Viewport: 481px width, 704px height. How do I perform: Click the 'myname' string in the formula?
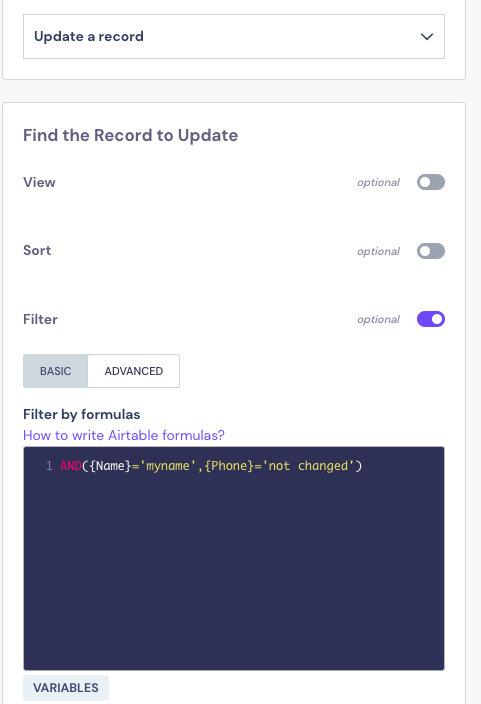pos(168,466)
